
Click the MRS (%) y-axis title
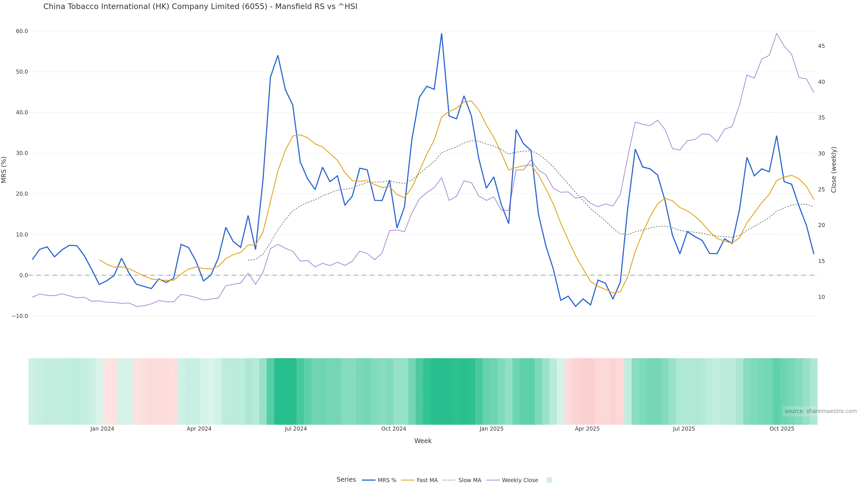point(4,170)
